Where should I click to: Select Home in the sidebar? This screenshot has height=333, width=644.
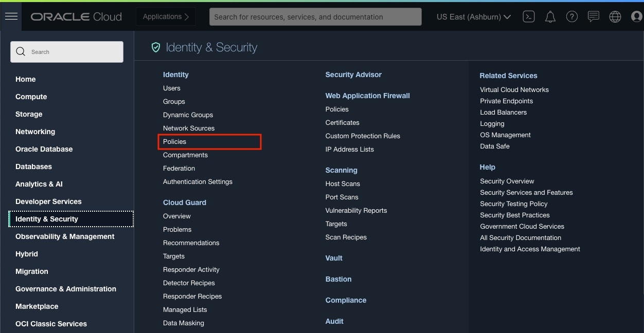[x=26, y=79]
